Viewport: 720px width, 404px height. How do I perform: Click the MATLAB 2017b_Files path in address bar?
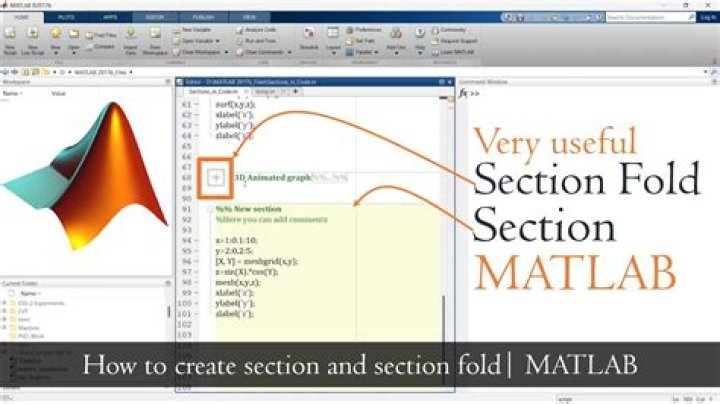tap(101, 72)
